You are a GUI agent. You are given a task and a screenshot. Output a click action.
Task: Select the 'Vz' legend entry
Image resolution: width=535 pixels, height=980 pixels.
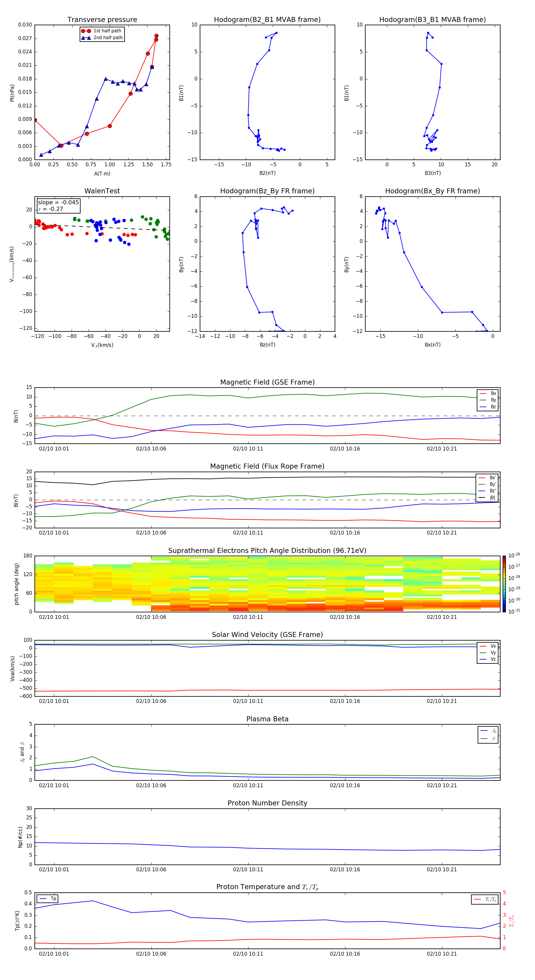(x=488, y=659)
